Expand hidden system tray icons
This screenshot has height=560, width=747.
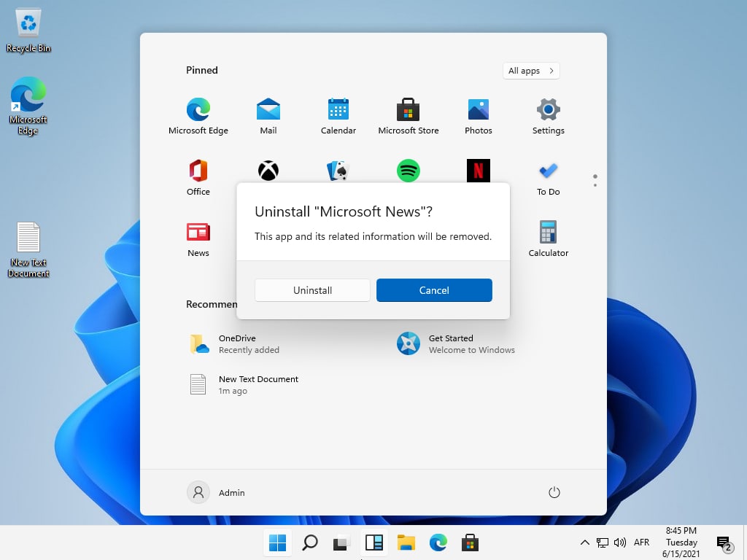[585, 542]
